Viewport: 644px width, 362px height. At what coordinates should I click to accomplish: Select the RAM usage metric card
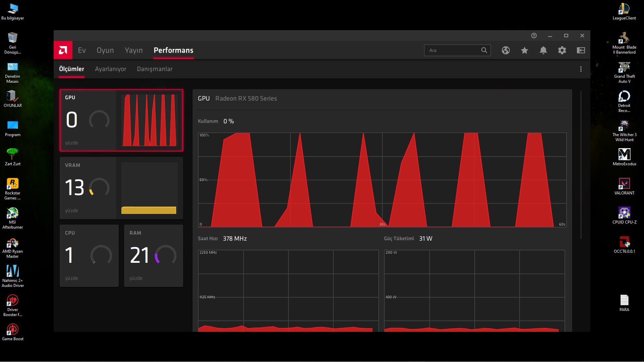[x=154, y=256]
